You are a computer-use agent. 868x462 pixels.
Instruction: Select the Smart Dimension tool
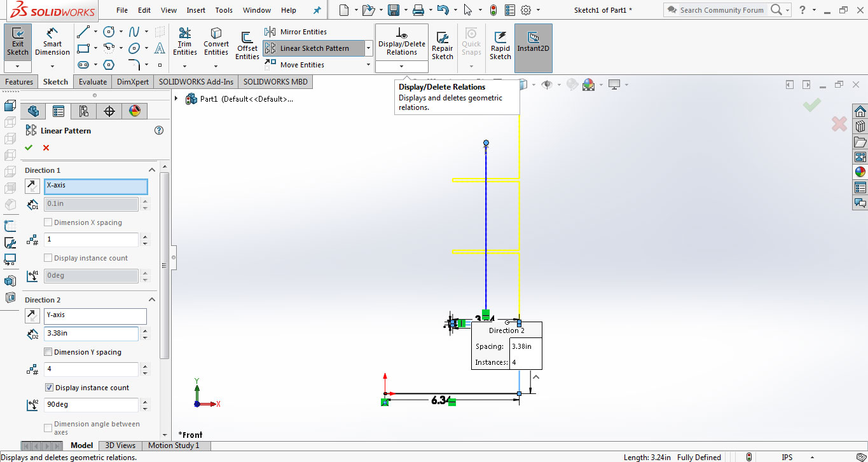52,42
